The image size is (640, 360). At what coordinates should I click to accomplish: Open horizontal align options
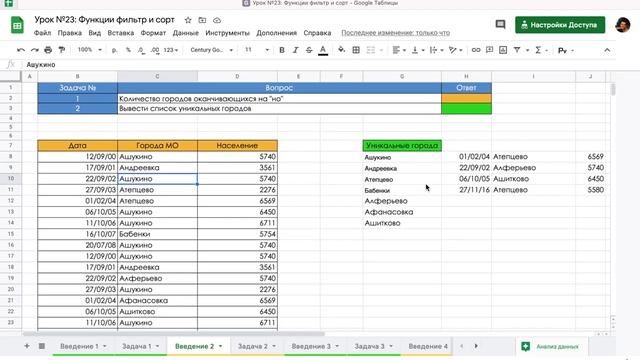tap(399, 50)
